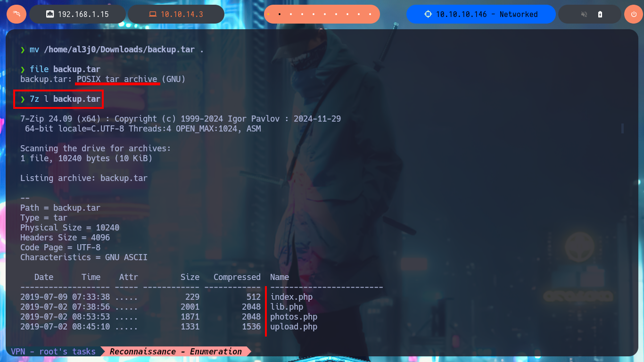Click the local IP 192.168.1.15 label
The width and height of the screenshot is (644, 362).
coord(83,14)
